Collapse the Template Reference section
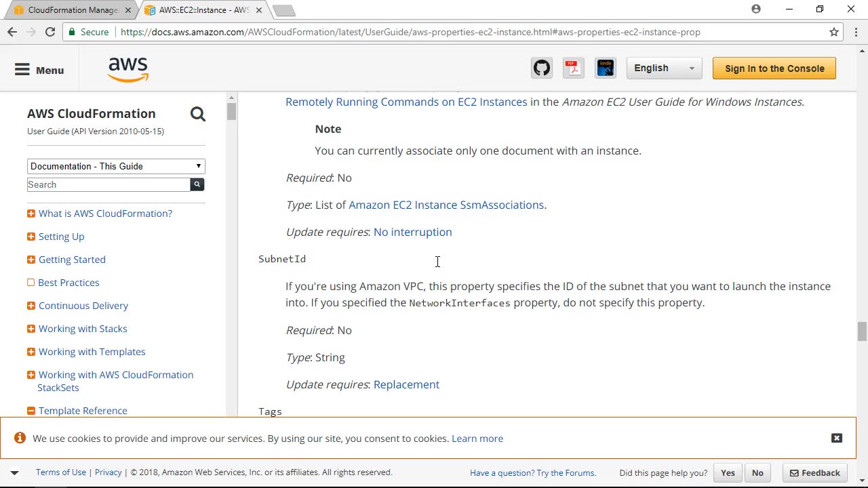The image size is (868, 488). (x=31, y=411)
